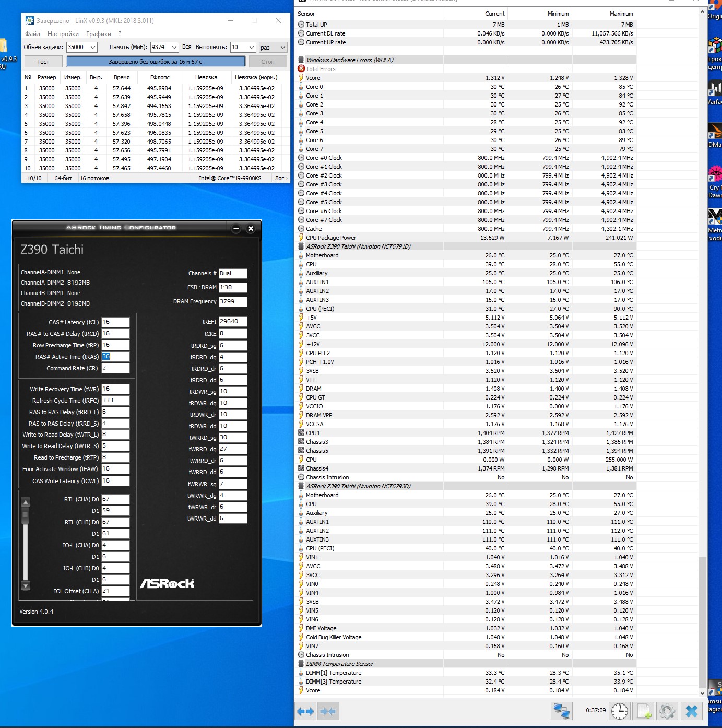Select the Metro Exodus desktop shortcut icon
The image size is (722, 728).
click(x=715, y=217)
